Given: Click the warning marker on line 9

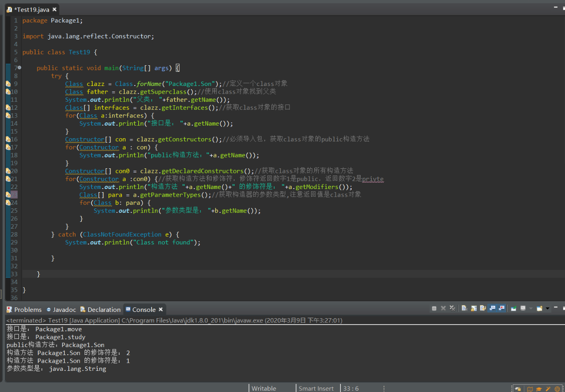Looking at the screenshot, I should click(8, 84).
